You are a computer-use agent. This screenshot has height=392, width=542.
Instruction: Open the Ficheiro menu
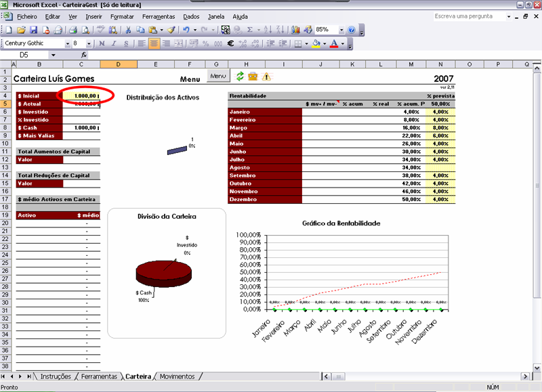(27, 16)
